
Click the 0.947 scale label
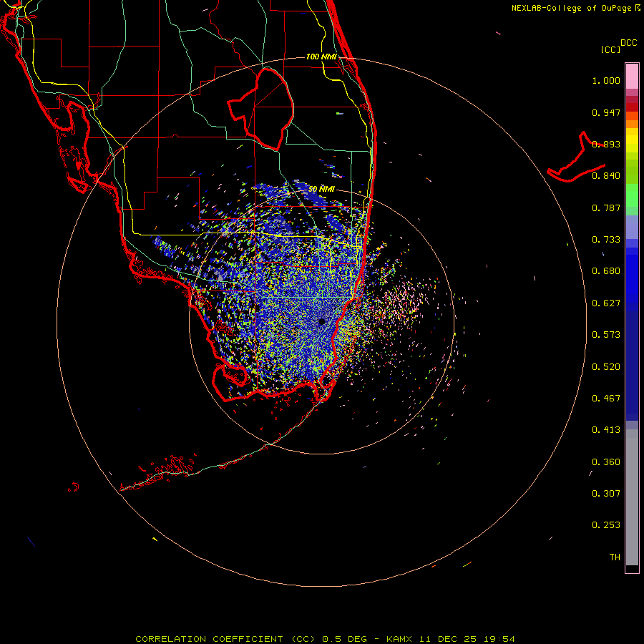coord(606,112)
